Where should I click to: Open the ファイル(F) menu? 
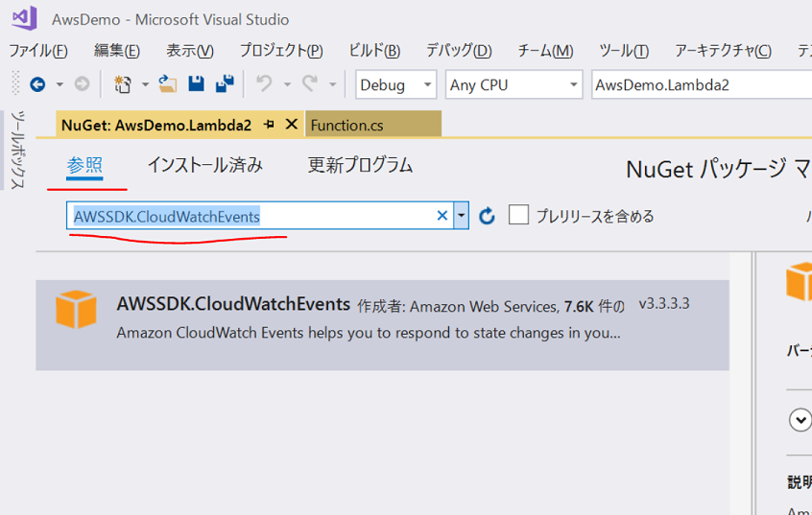coord(38,51)
